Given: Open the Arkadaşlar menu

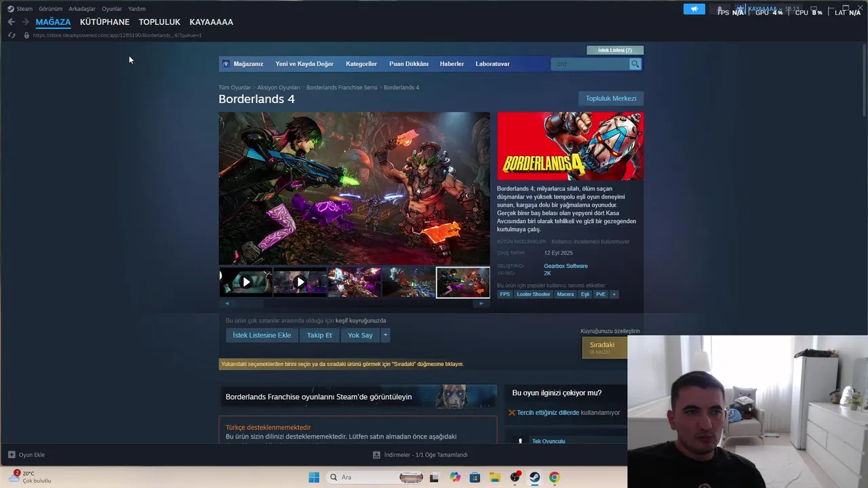Looking at the screenshot, I should tap(82, 9).
